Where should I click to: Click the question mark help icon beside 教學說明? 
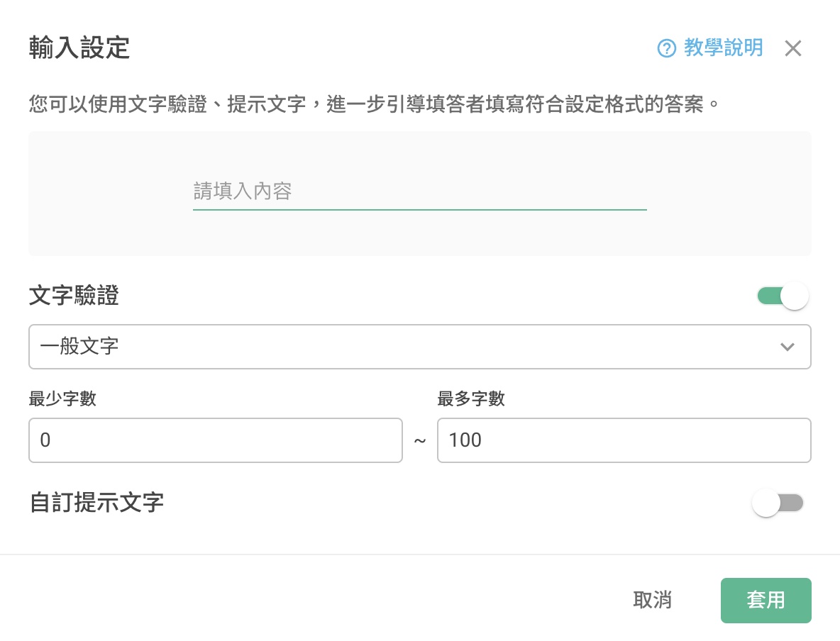click(x=665, y=48)
